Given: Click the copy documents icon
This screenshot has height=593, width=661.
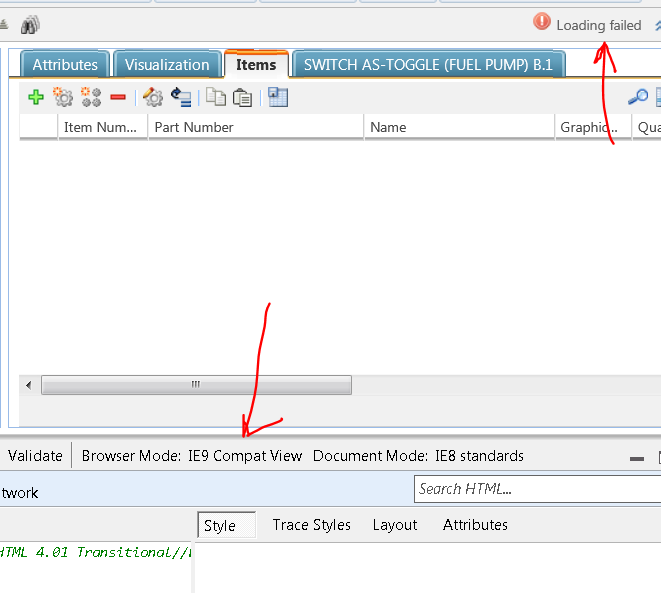Looking at the screenshot, I should (216, 97).
